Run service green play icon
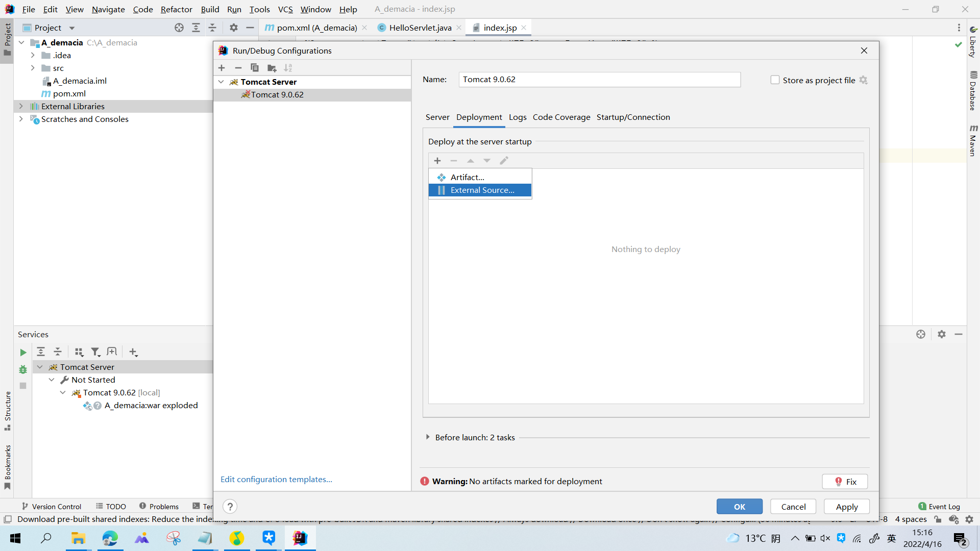This screenshot has height=551, width=980. click(x=23, y=353)
